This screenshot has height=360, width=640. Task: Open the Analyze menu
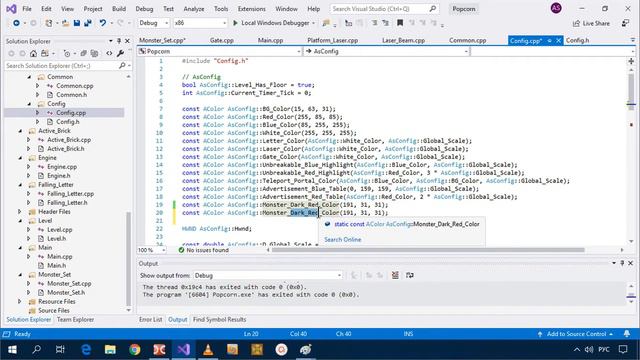point(194,9)
